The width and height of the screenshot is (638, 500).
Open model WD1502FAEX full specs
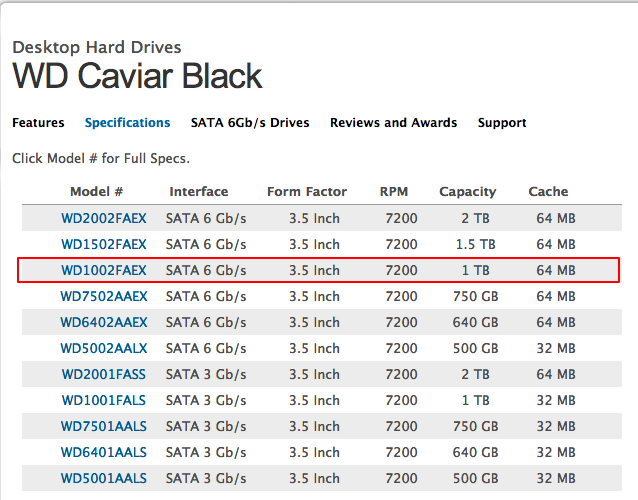pos(104,245)
